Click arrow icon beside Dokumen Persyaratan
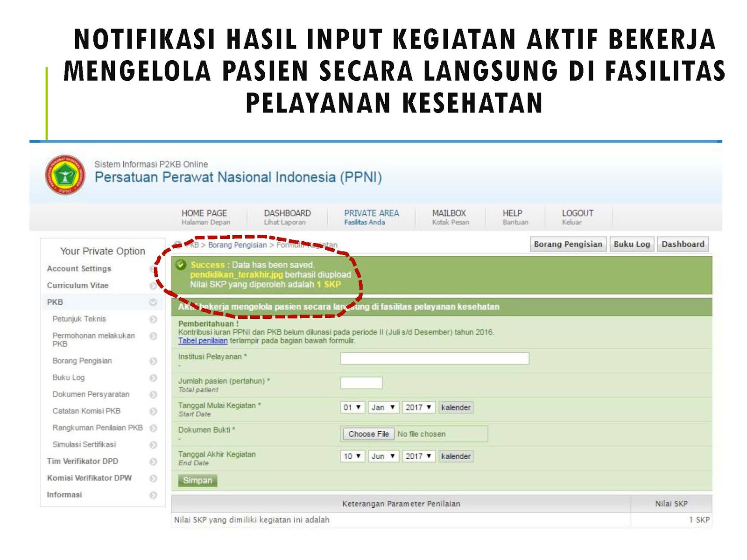 (153, 395)
